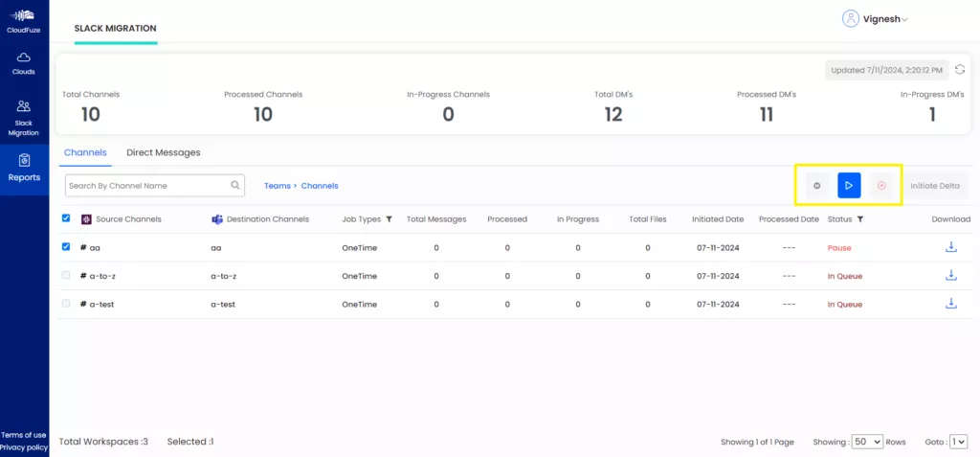Open the rows-per-page dropdown showing 50
980x457 pixels.
coord(867,442)
